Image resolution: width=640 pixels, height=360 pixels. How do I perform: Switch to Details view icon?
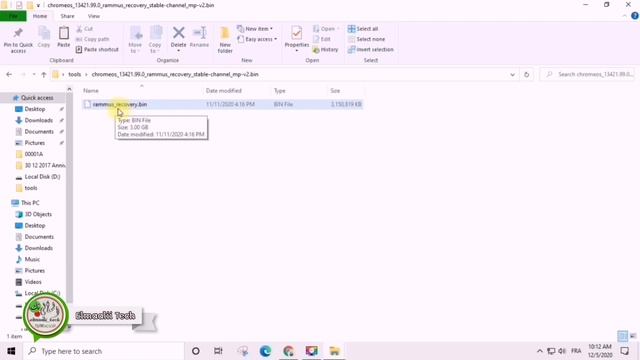pos(622,336)
